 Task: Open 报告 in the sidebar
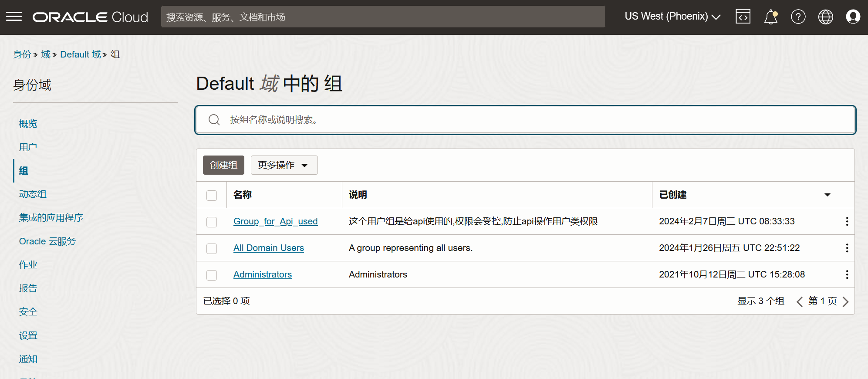[28, 288]
